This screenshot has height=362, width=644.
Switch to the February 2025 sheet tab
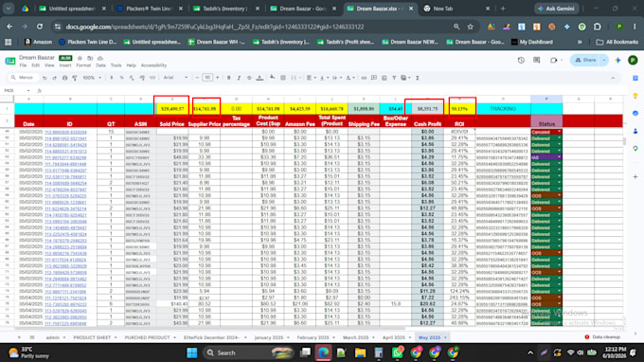click(313, 337)
